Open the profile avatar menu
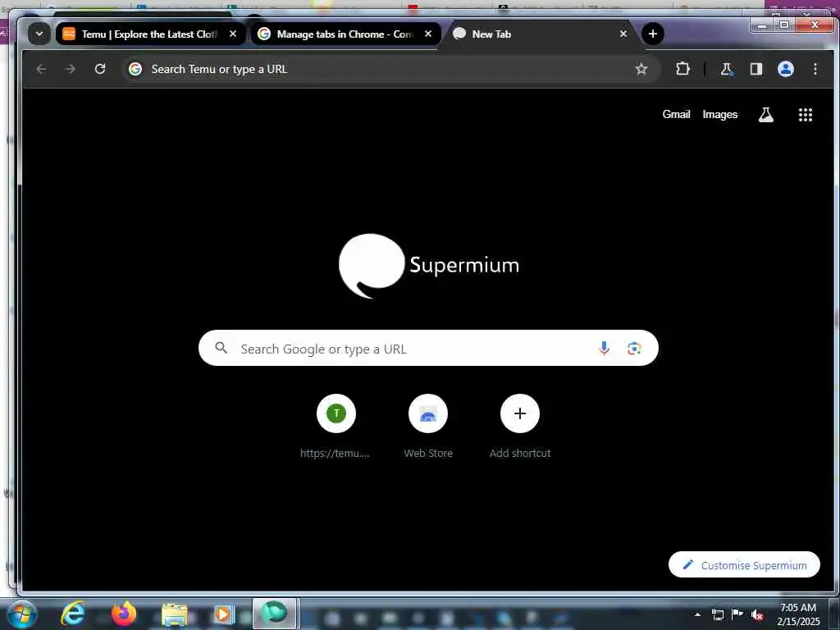The image size is (840, 630). coord(785,69)
